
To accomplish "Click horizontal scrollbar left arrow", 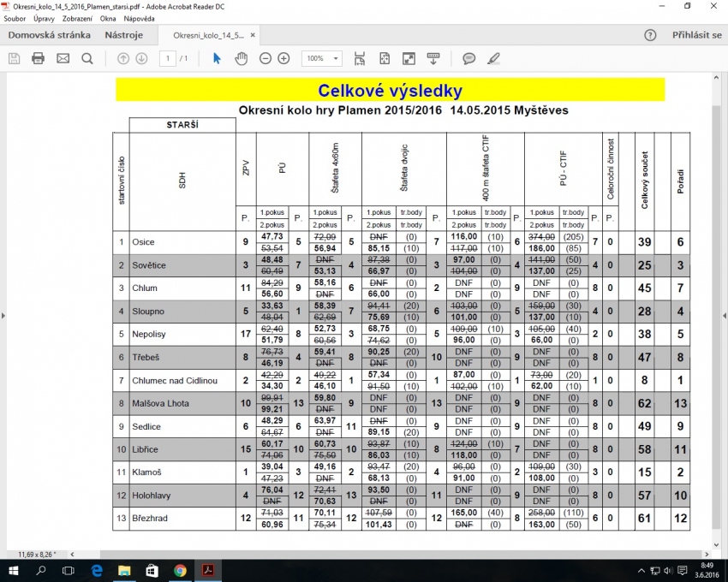I will pos(73,554).
